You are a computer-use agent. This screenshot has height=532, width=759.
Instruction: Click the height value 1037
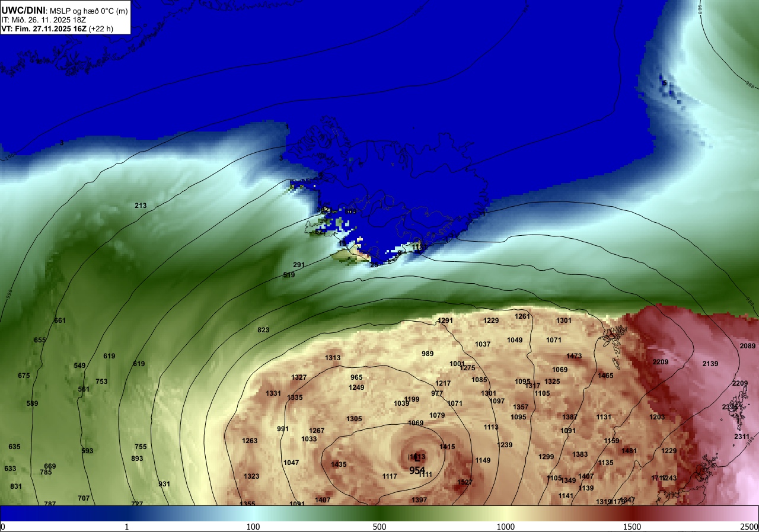click(483, 344)
